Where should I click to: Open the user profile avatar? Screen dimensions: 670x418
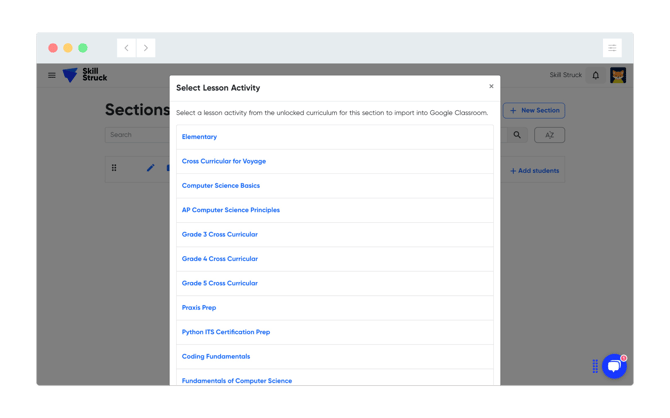coord(618,75)
